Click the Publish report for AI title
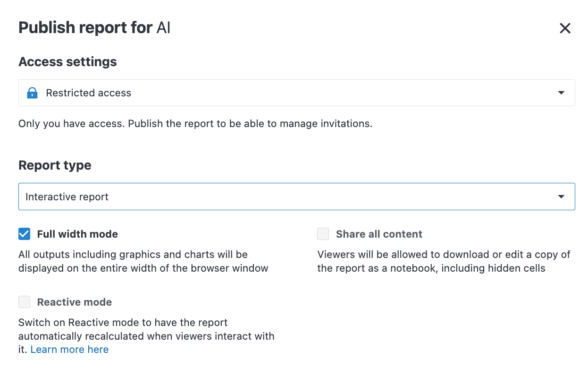 pos(94,27)
